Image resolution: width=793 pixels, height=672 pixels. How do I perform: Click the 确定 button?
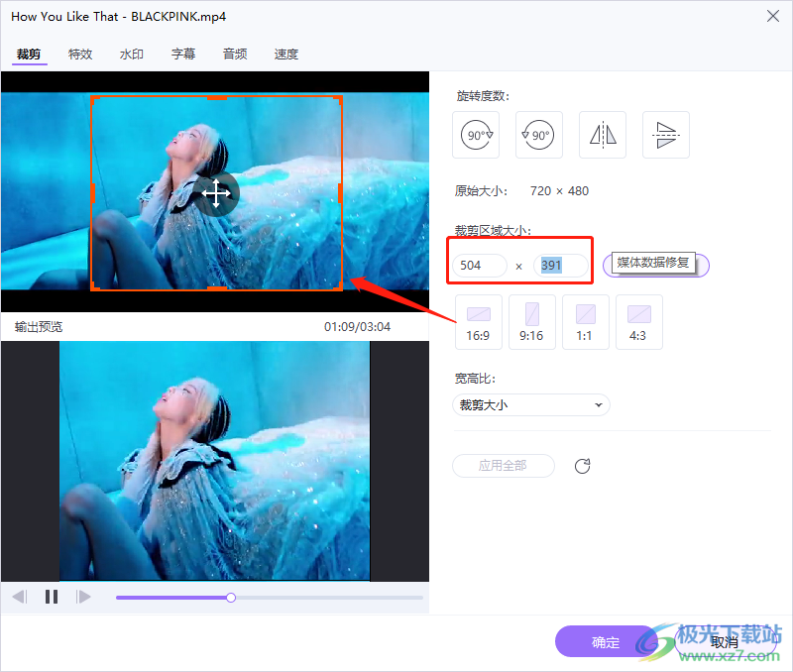(x=606, y=641)
